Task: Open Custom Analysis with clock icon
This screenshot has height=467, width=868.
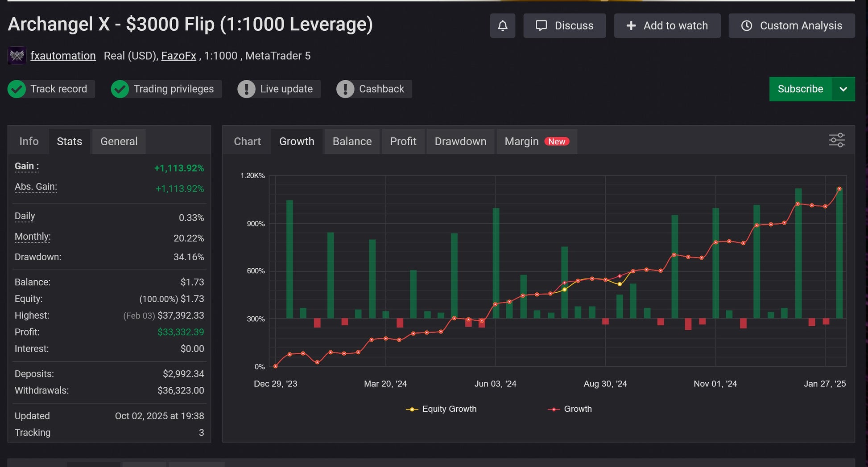Action: pos(791,26)
